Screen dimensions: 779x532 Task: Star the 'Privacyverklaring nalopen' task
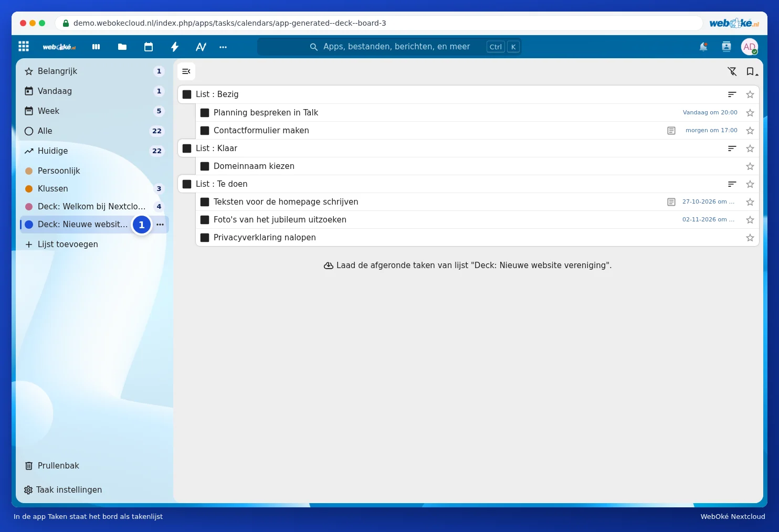pyautogui.click(x=750, y=238)
